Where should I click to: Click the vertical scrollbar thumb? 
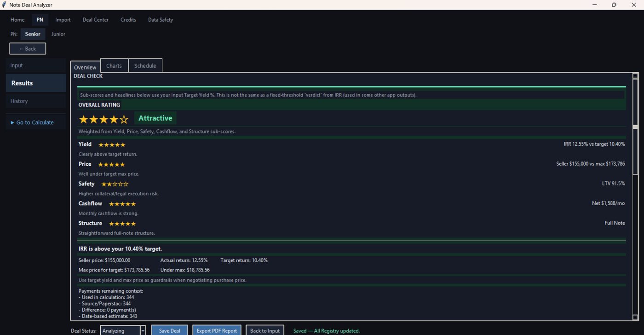pos(635,127)
